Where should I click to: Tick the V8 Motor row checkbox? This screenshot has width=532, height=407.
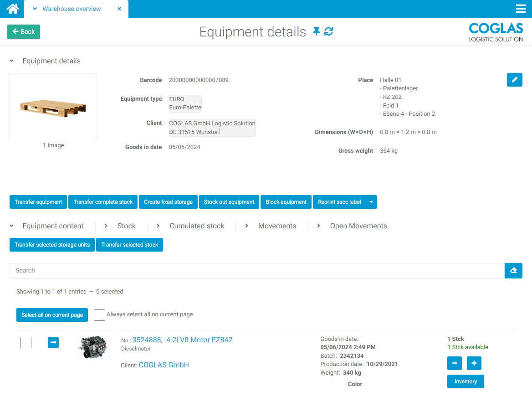[x=26, y=342]
